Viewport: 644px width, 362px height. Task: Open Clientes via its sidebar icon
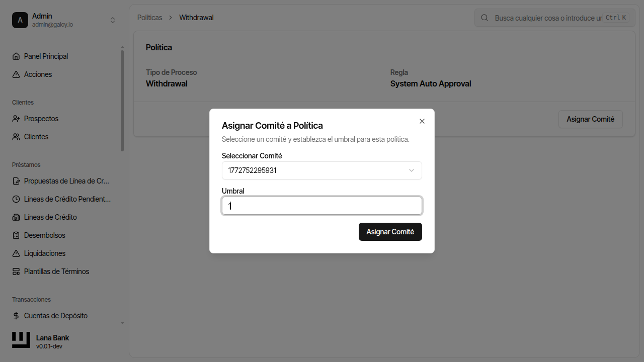16,136
